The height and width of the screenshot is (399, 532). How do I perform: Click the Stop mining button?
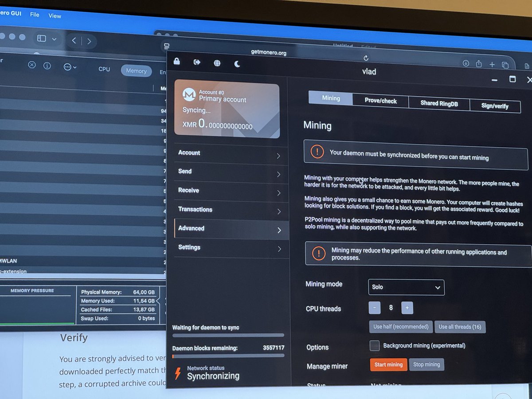pos(426,364)
